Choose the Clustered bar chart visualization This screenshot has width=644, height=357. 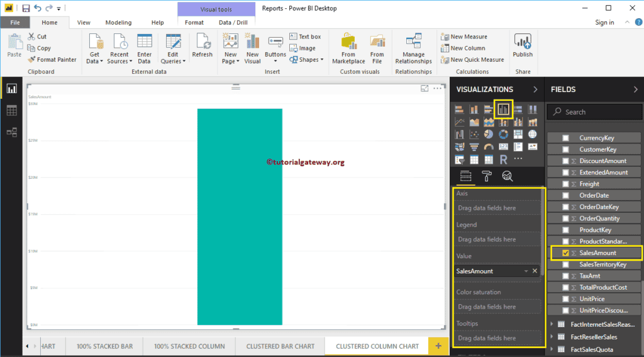(x=488, y=110)
